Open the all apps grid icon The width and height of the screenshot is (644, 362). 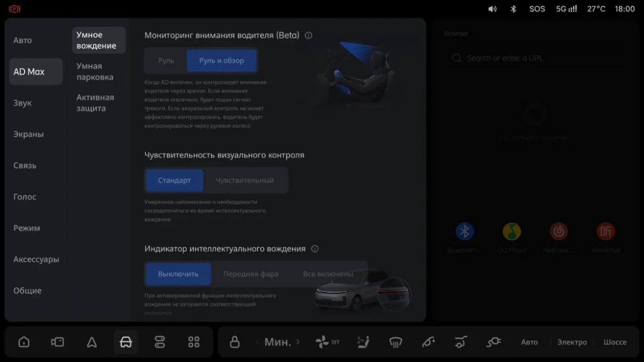click(x=194, y=342)
